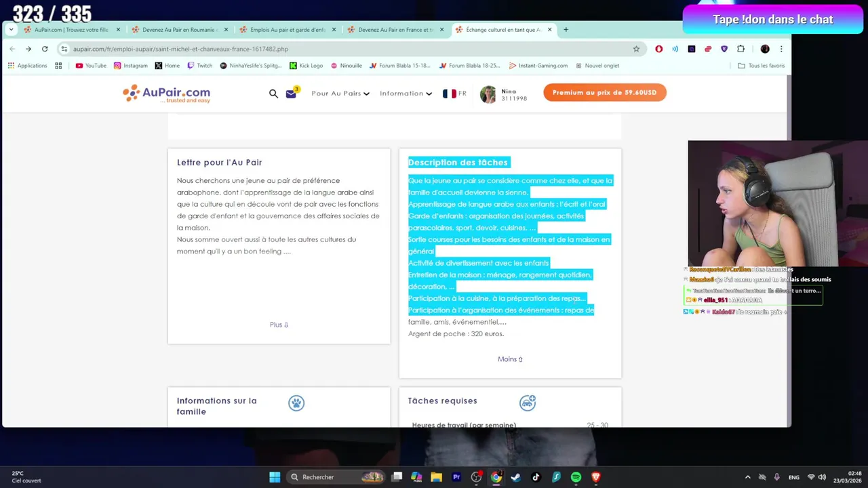Open OBS Studio from taskbar
Viewport: 868px width, 488px height.
477,477
